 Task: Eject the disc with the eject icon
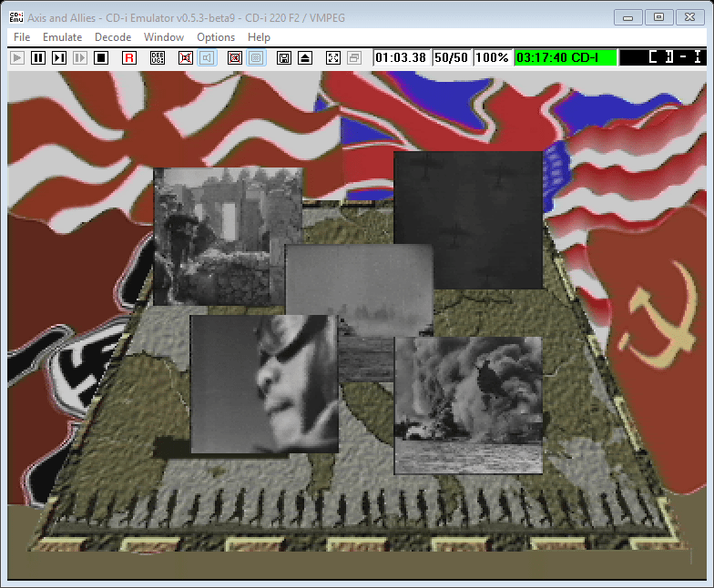305,57
